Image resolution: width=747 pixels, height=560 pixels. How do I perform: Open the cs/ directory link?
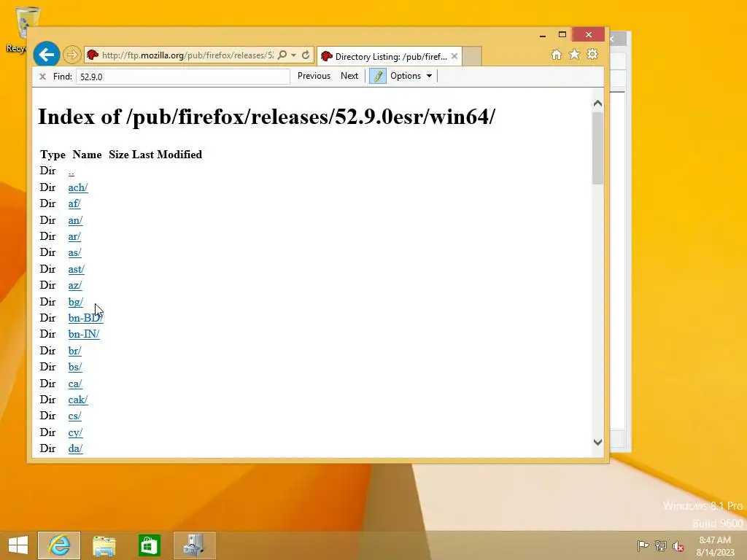(75, 416)
